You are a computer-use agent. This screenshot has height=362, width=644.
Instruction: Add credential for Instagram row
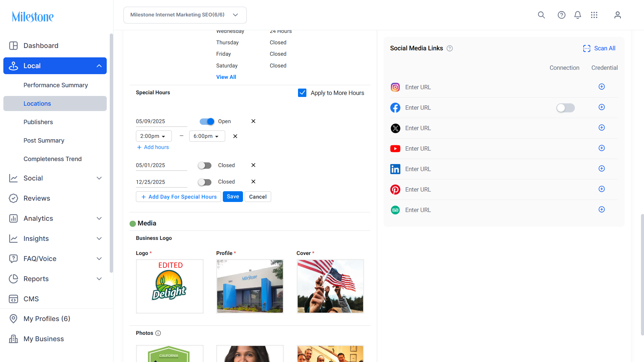[602, 87]
